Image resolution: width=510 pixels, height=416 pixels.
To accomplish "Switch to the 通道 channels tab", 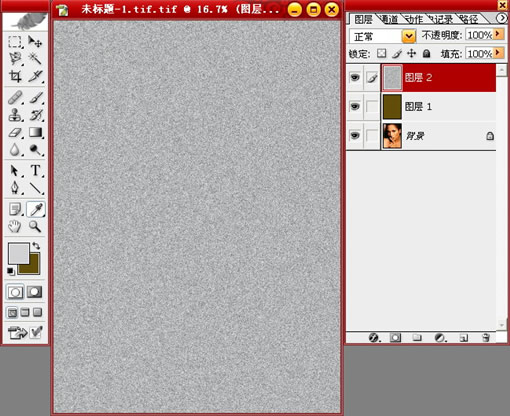I will point(389,19).
